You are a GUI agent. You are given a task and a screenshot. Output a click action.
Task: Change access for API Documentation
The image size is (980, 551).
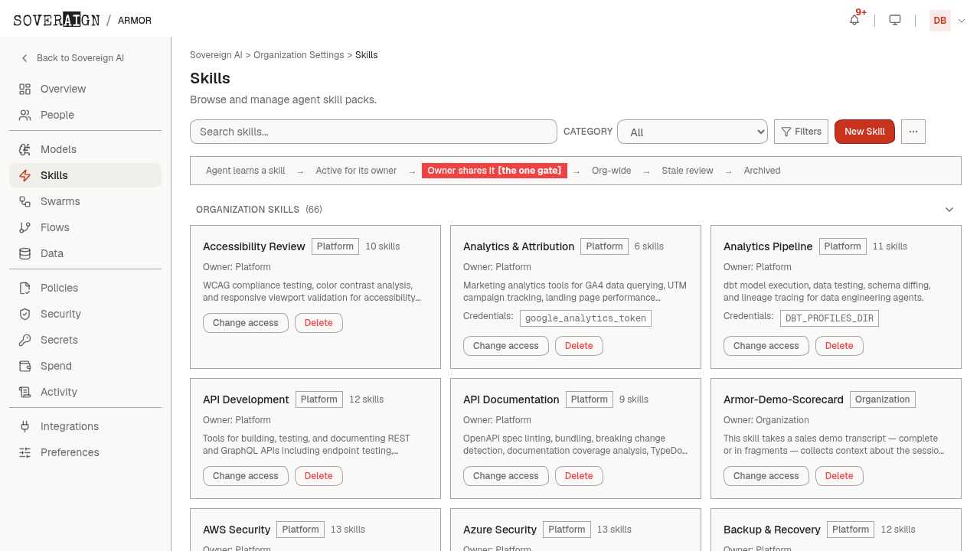click(506, 476)
